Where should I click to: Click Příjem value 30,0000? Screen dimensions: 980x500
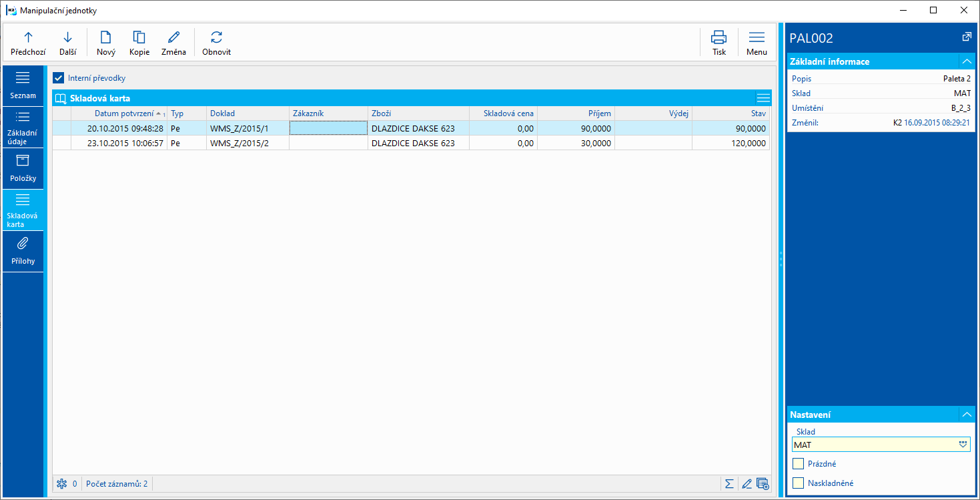(576, 143)
